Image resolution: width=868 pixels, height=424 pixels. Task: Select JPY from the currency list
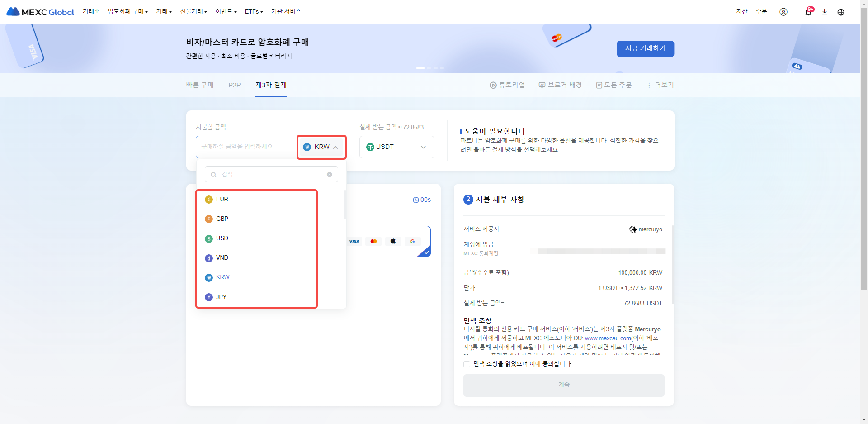point(221,297)
